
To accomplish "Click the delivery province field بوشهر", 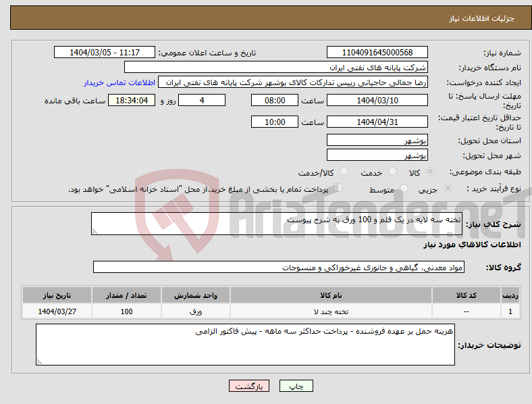I will (x=377, y=140).
